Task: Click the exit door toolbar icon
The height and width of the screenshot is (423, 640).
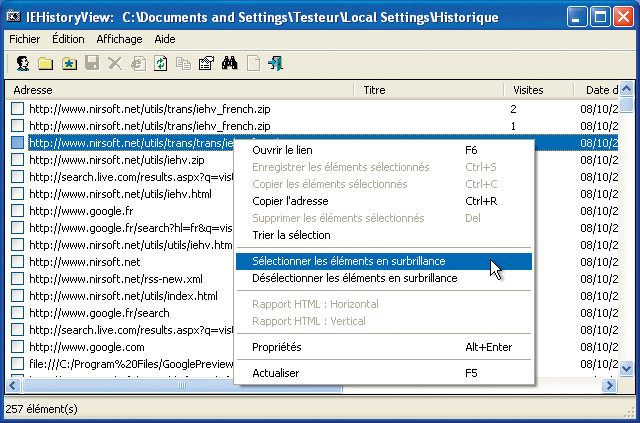Action: tap(275, 64)
